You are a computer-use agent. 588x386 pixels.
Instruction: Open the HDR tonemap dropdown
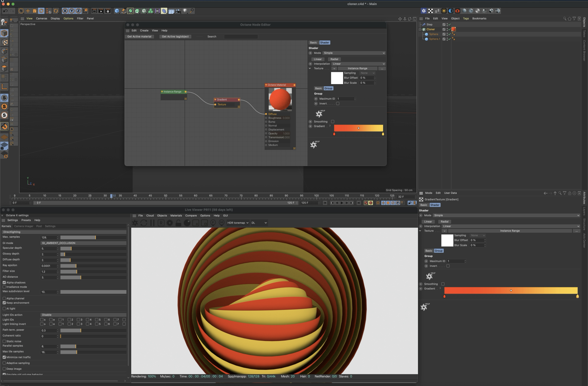pos(238,223)
